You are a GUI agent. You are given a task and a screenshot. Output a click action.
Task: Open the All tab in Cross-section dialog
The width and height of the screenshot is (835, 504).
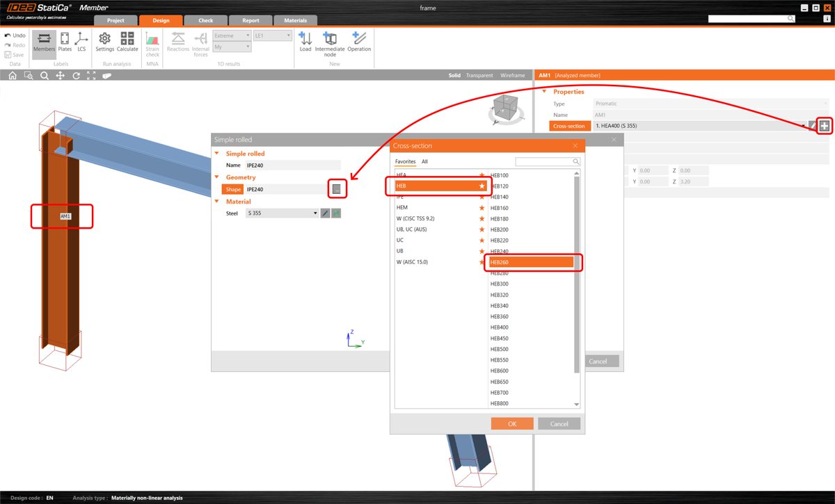pyautogui.click(x=424, y=161)
